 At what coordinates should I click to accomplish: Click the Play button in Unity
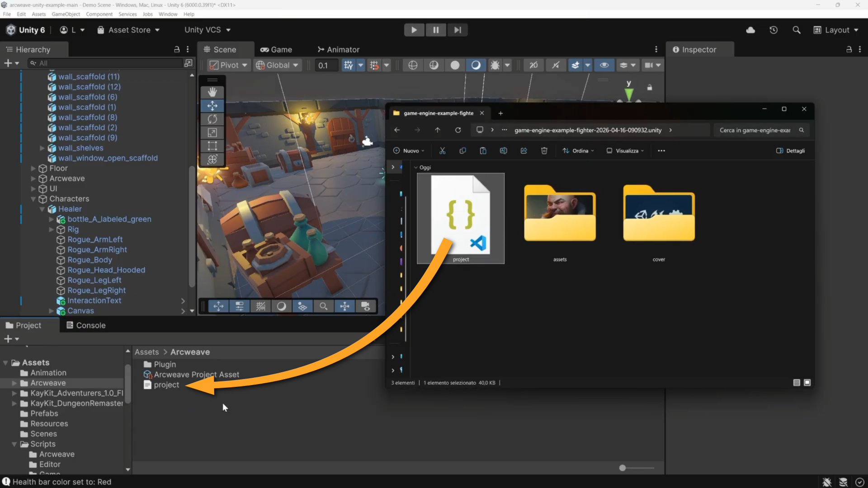coord(414,30)
